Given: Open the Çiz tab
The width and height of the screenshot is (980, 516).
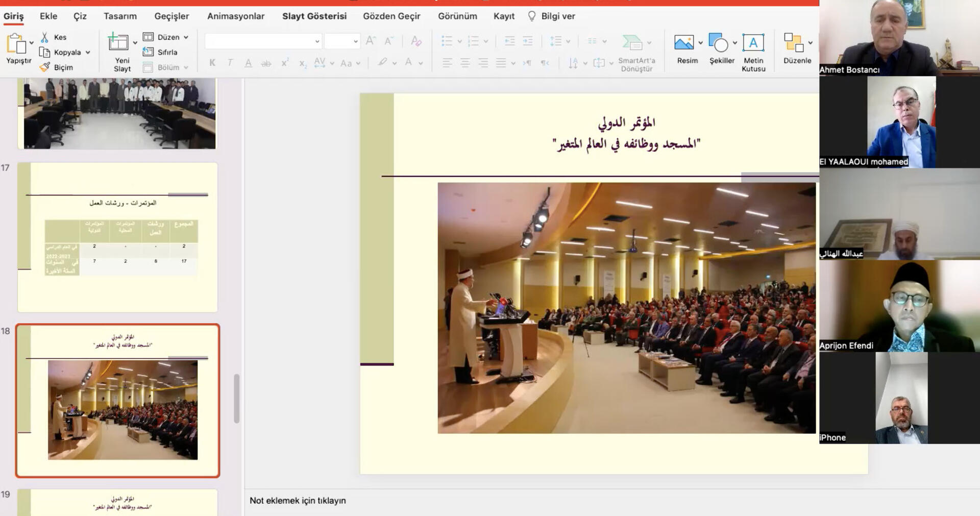Looking at the screenshot, I should pyautogui.click(x=80, y=16).
